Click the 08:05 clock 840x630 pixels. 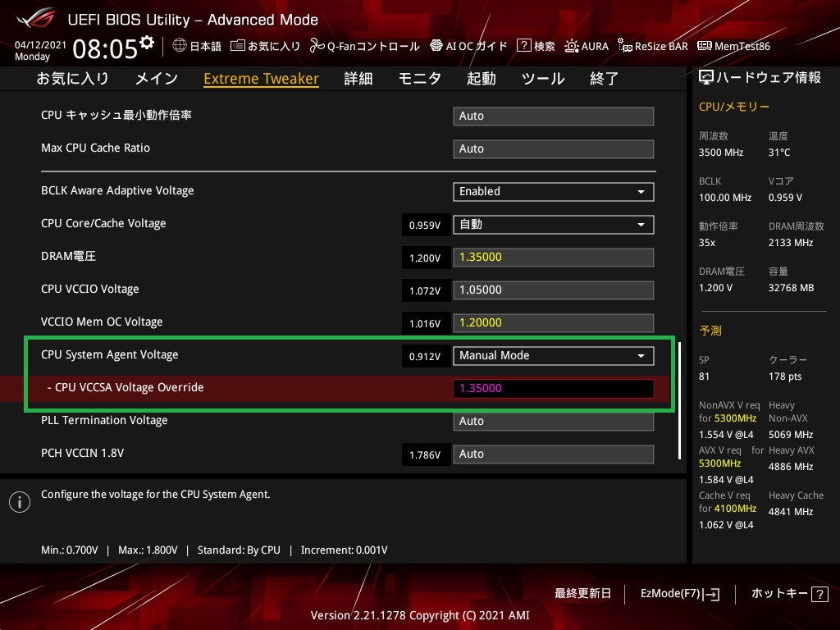tap(105, 48)
